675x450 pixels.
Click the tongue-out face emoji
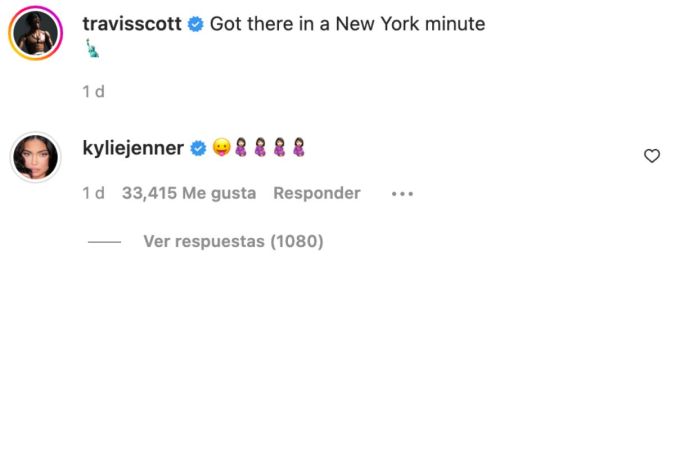[x=220, y=149]
